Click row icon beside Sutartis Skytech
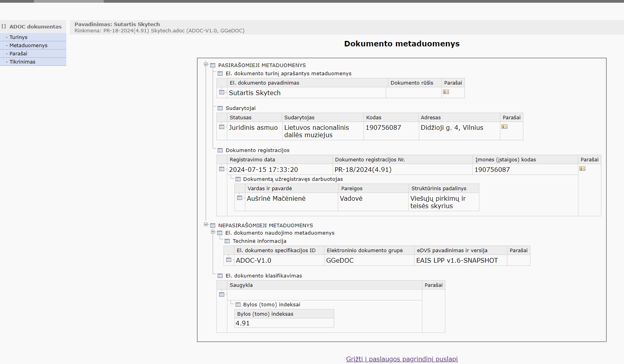This screenshot has height=364, width=624. click(222, 92)
